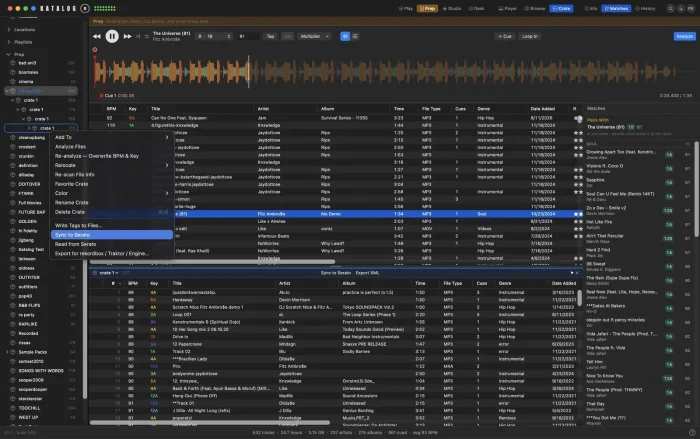700x439 pixels.
Task: Click the blue Analyze button
Action: click(684, 36)
